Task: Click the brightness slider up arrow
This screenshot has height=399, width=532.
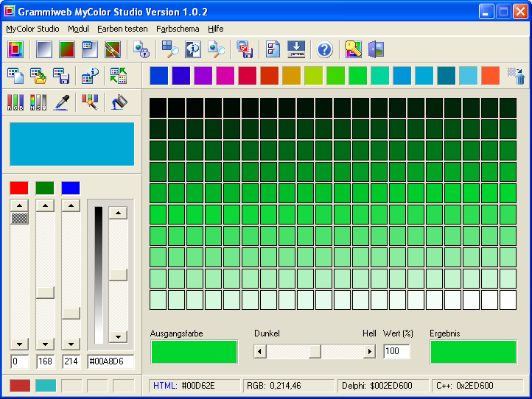Action: [118, 213]
